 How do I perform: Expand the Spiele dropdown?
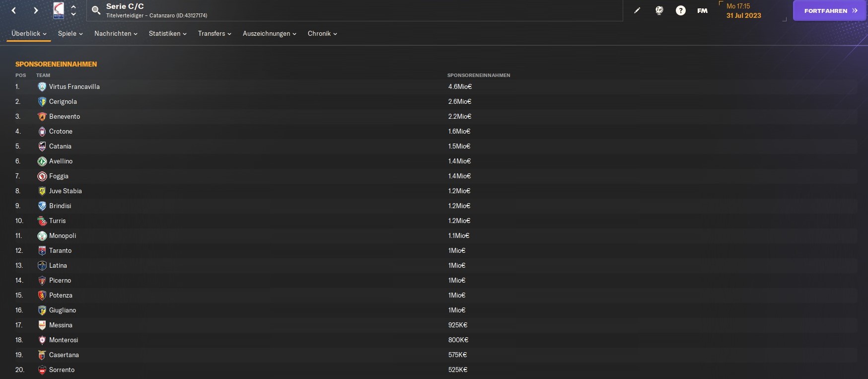(x=70, y=33)
